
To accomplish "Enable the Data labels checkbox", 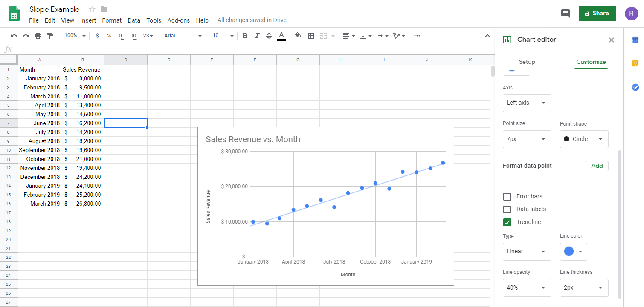I will coord(507,209).
